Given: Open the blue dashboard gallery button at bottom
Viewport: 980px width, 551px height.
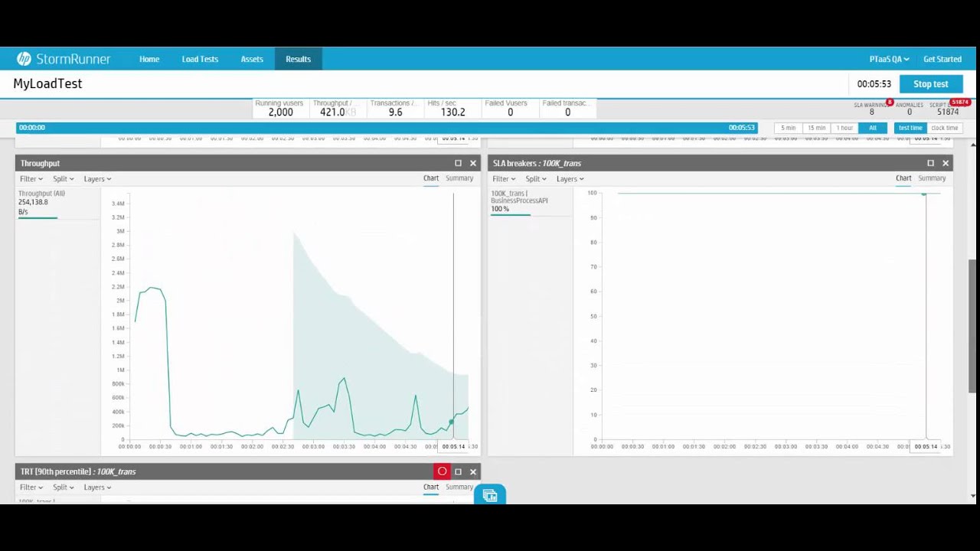Looking at the screenshot, I should click(x=490, y=495).
